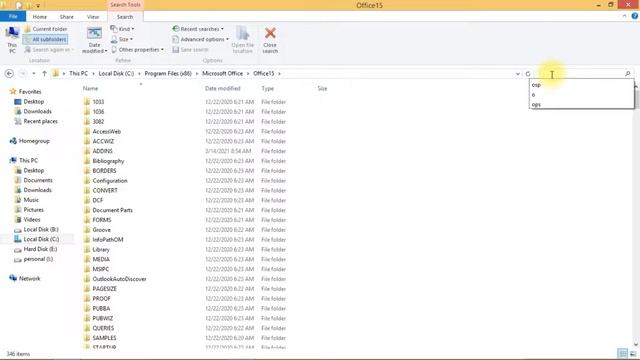Click the refresh icon in address bar

[x=528, y=74]
